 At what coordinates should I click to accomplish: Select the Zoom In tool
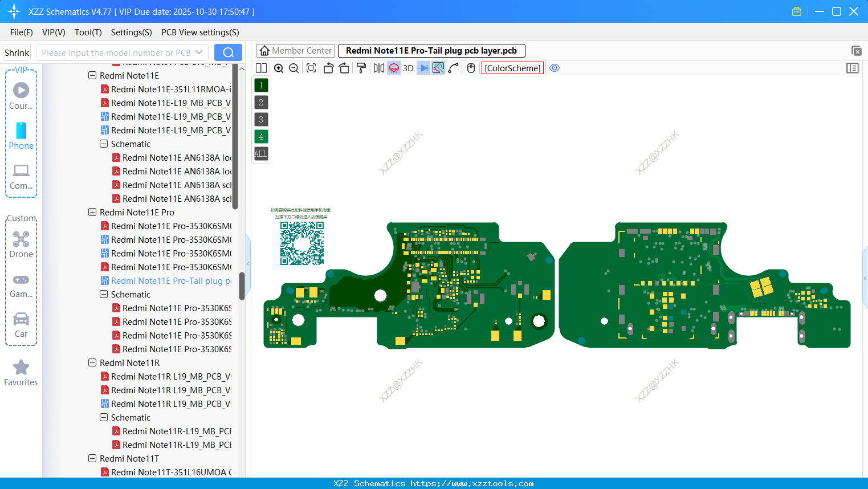coord(279,68)
